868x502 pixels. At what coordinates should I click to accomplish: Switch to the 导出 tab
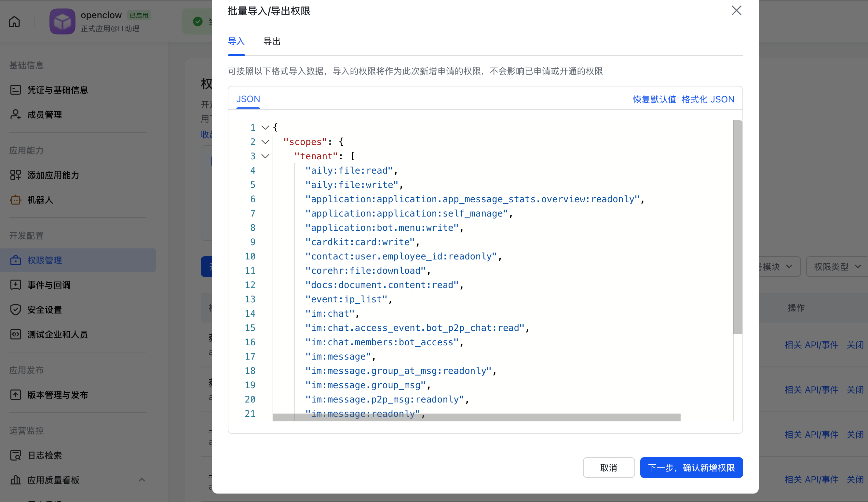pyautogui.click(x=272, y=41)
